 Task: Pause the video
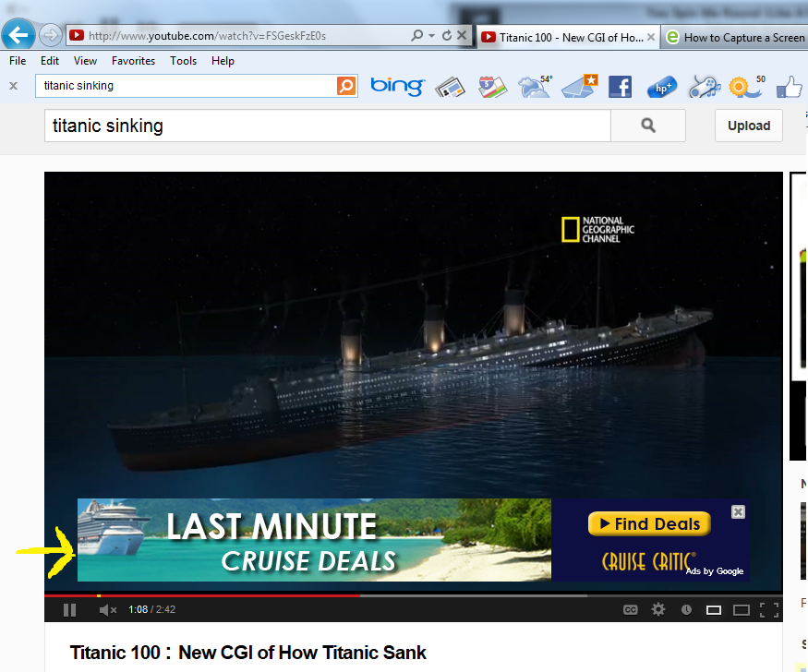point(69,609)
